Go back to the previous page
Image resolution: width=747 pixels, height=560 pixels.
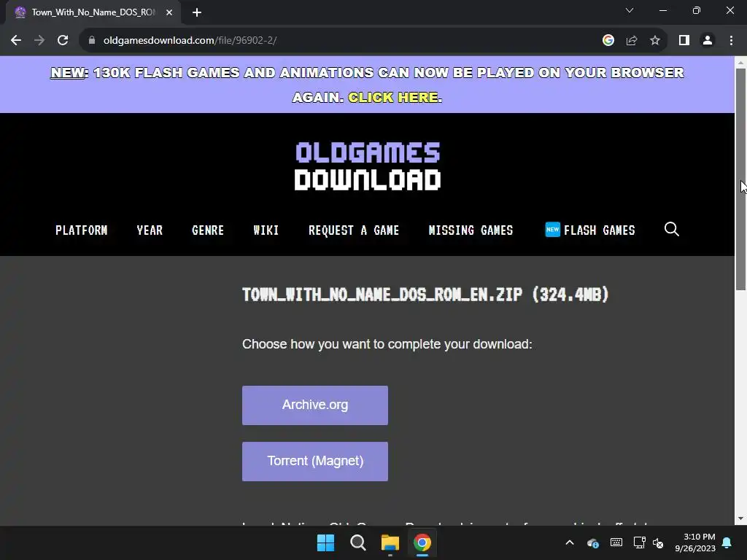point(16,41)
